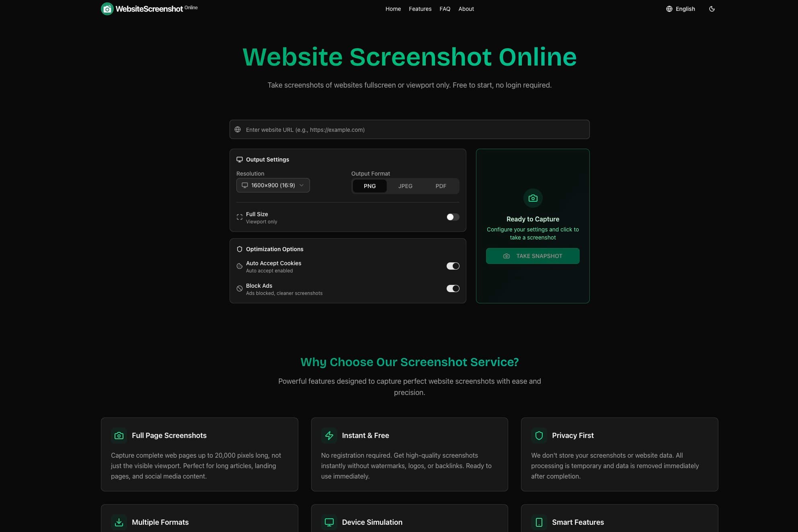Screen dimensions: 798x532
Task: Click the Device Simulation card heading
Action: tap(372, 522)
